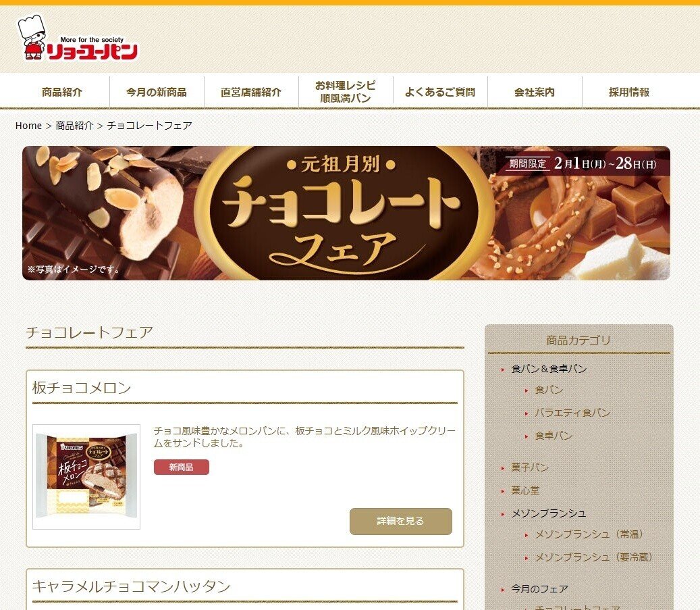This screenshot has height=610, width=700.
Task: Open 食パン＆食卓パン category
Action: coord(549,369)
